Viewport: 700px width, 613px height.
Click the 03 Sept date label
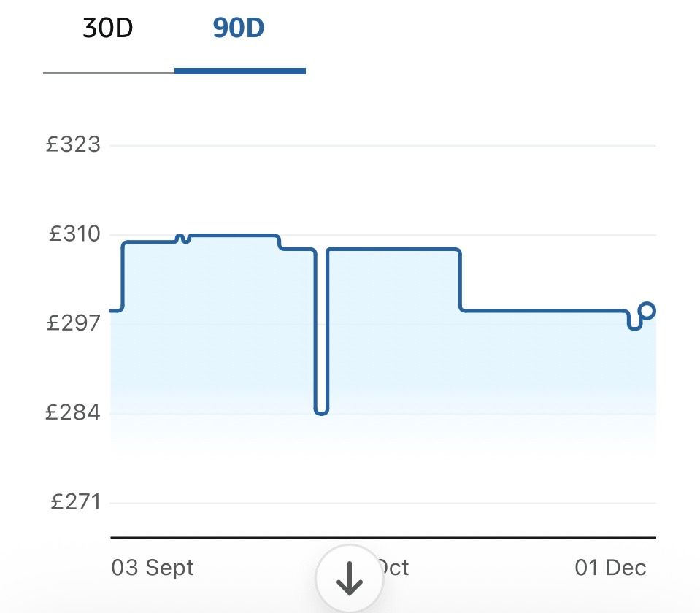153,568
